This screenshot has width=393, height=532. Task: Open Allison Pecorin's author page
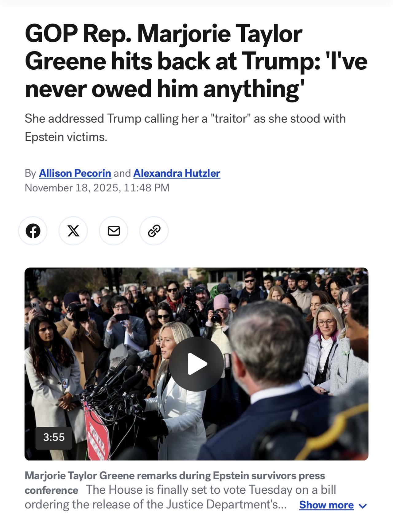[x=75, y=173]
